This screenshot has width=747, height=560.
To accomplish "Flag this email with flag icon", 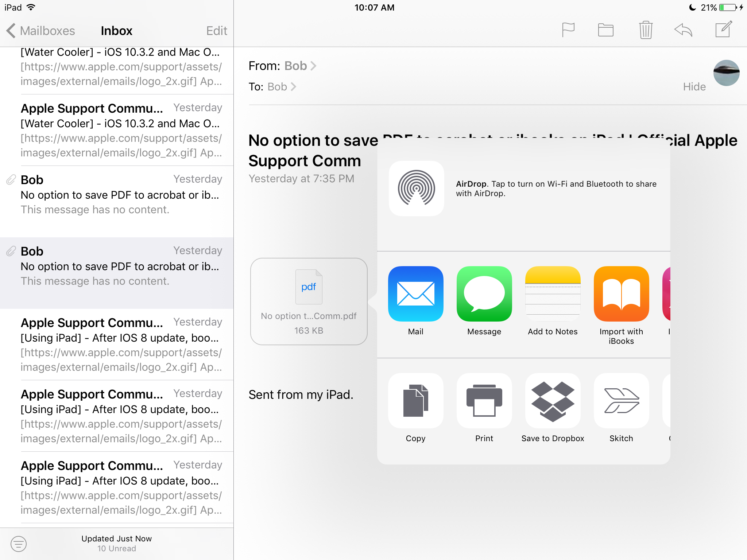I will click(x=568, y=30).
